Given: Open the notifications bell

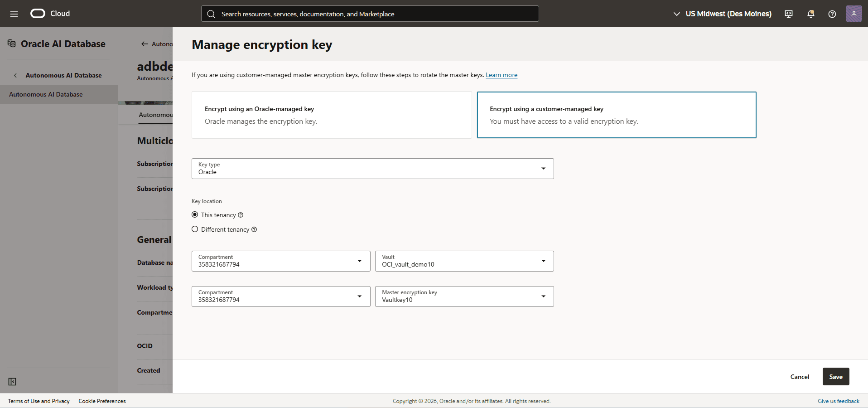Looking at the screenshot, I should 811,14.
